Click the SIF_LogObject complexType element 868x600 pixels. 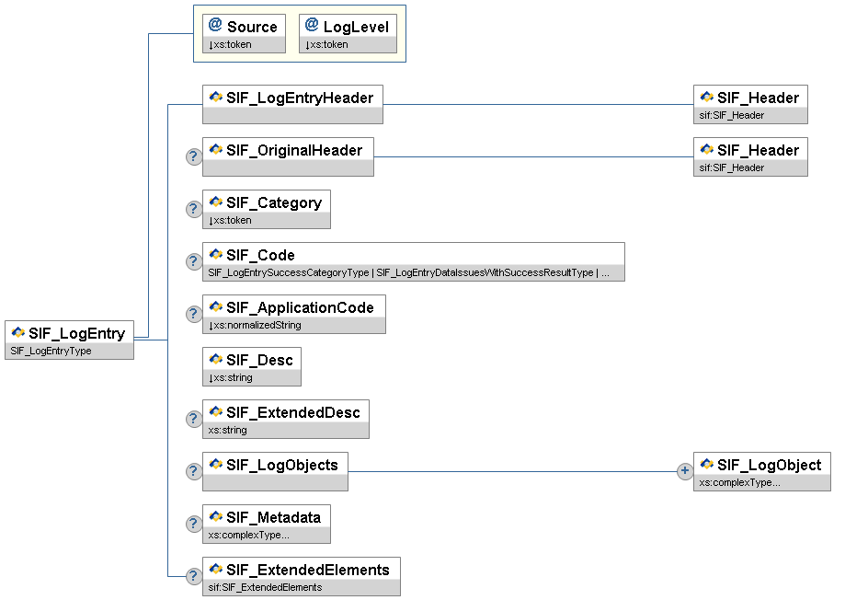762,465
